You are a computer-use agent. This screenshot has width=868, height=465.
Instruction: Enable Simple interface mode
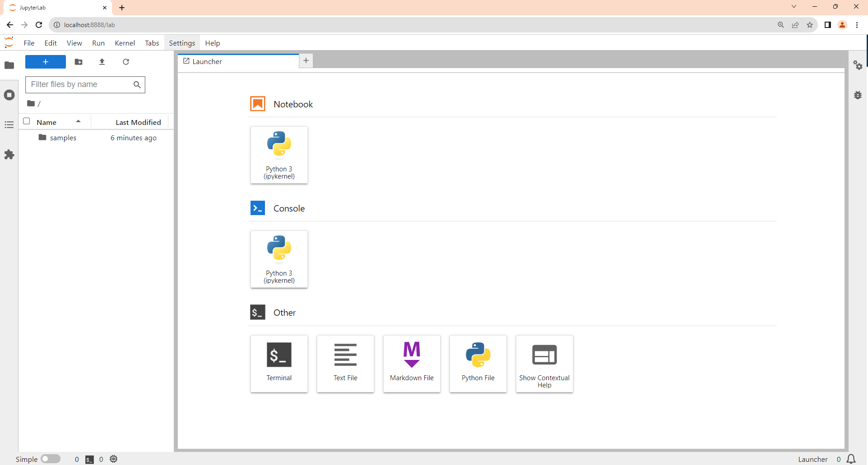[51, 459]
